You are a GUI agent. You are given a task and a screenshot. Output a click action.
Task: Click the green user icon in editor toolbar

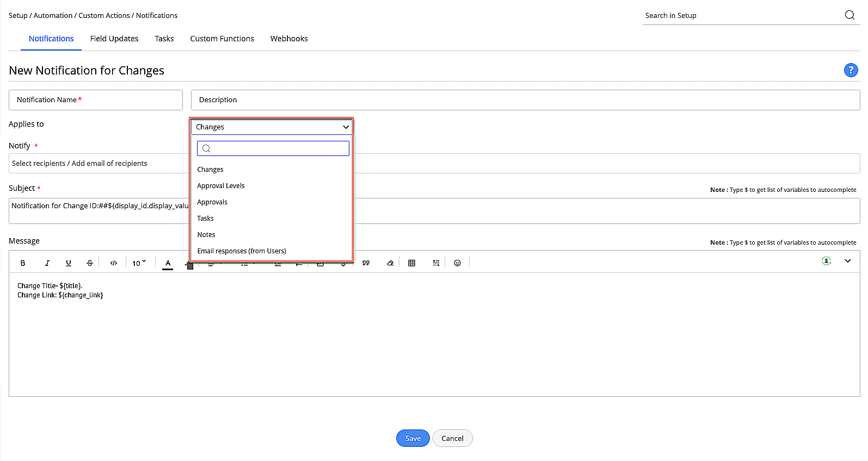[x=826, y=261]
